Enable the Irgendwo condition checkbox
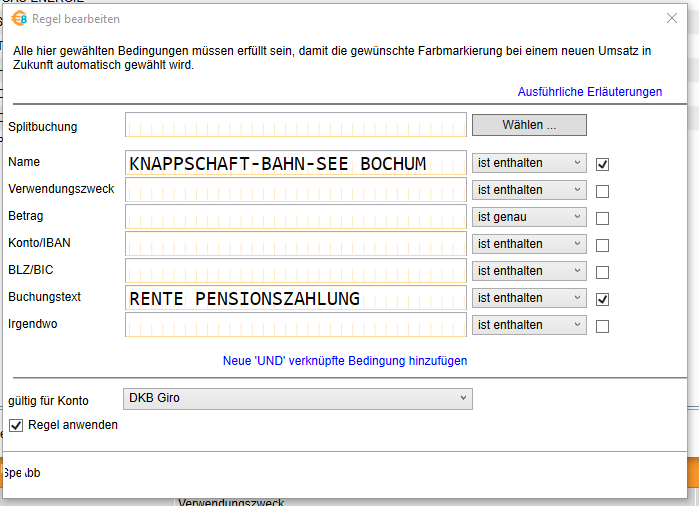Screen dimensions: 699x506 602,326
